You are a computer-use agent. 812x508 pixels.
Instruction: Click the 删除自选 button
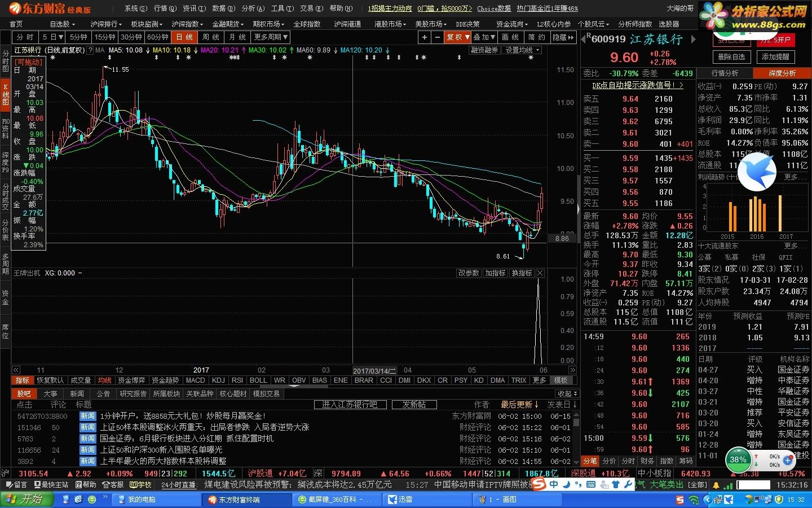[x=732, y=57]
